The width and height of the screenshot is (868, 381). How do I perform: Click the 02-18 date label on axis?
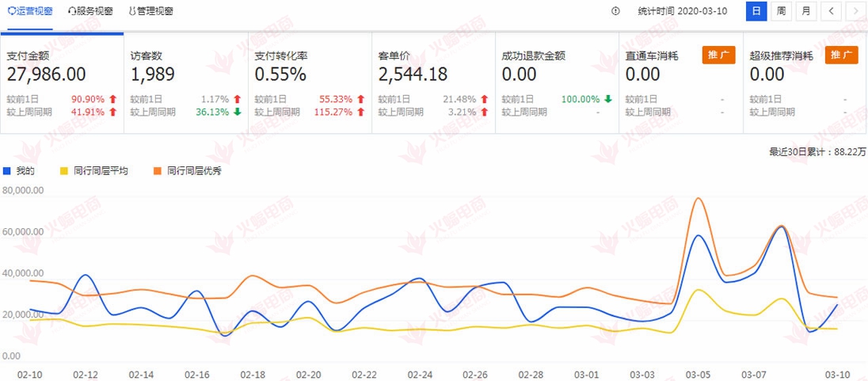[251, 375]
